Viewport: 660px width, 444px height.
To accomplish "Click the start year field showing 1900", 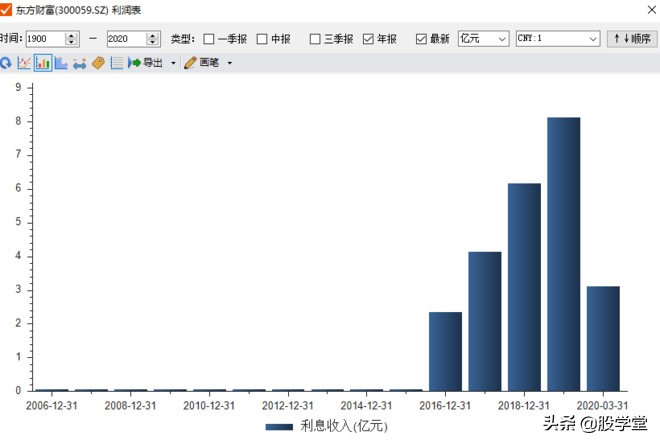I will [x=45, y=39].
